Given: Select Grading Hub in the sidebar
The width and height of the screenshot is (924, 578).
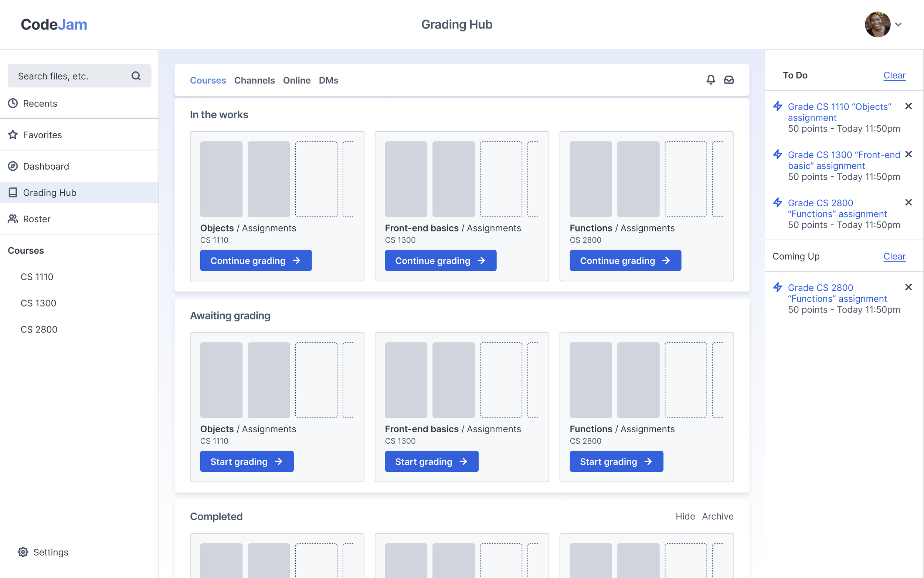Looking at the screenshot, I should point(79,192).
